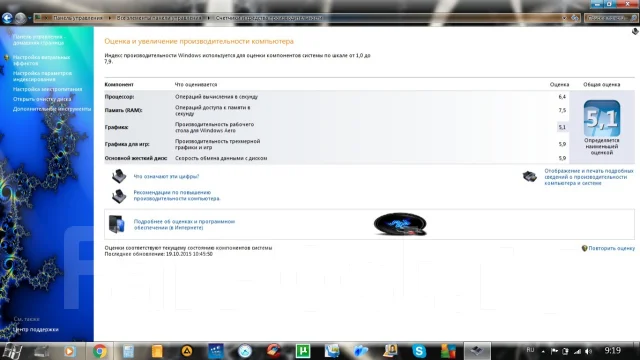Click processor score value 6,4
This screenshot has height=360, width=640.
[562, 97]
